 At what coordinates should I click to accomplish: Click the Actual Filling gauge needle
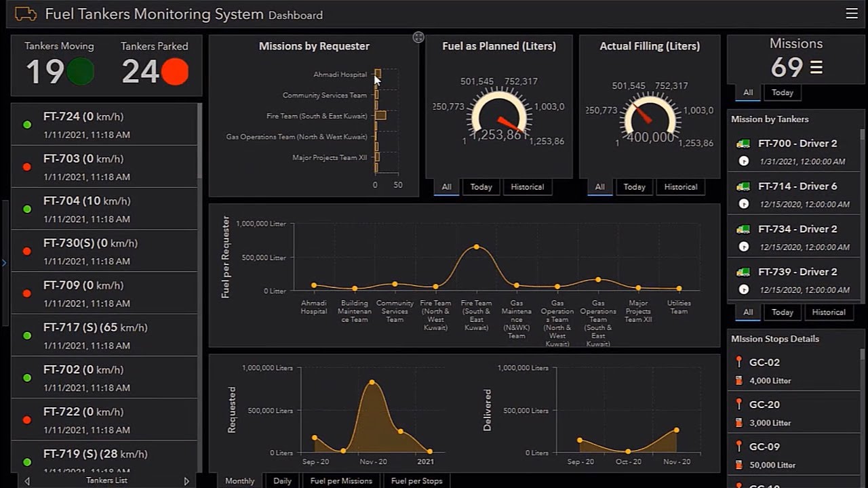[643, 114]
